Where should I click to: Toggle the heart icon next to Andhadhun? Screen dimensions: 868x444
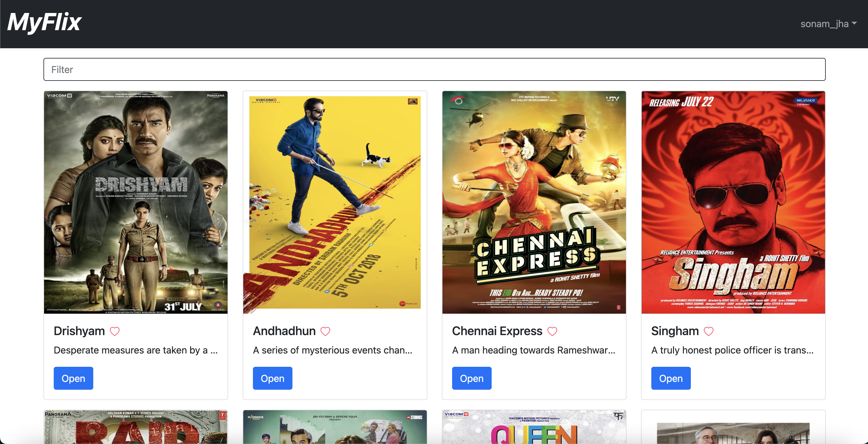pos(325,331)
